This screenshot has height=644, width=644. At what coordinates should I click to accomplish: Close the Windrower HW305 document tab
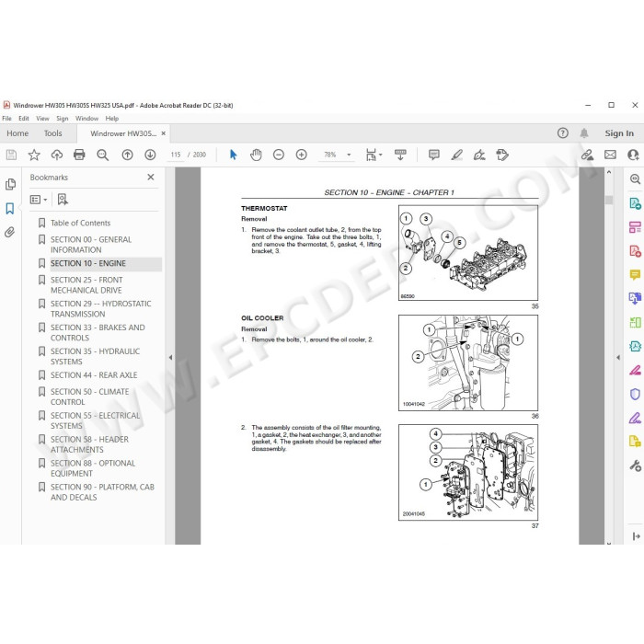click(164, 133)
